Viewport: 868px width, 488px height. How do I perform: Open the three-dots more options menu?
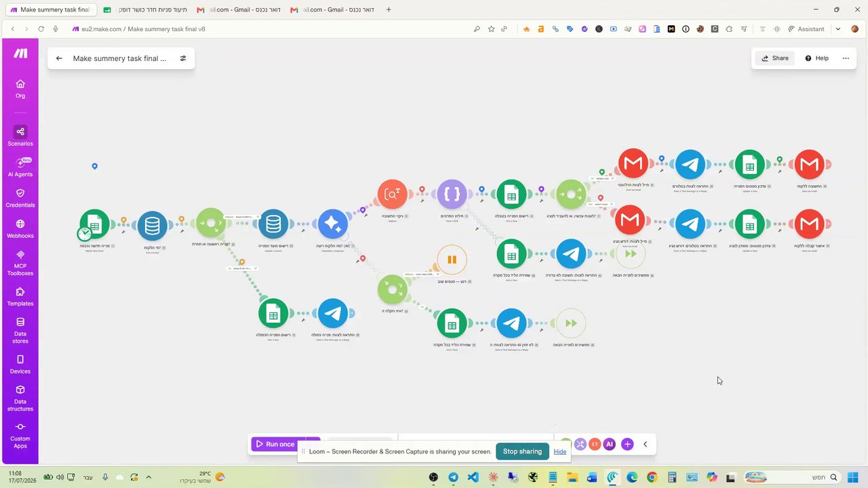(x=846, y=58)
